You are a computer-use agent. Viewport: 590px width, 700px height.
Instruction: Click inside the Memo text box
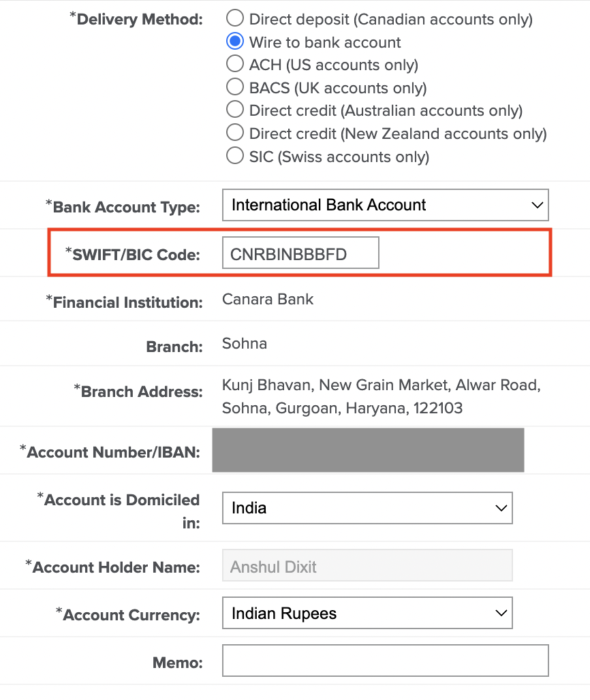385,661
